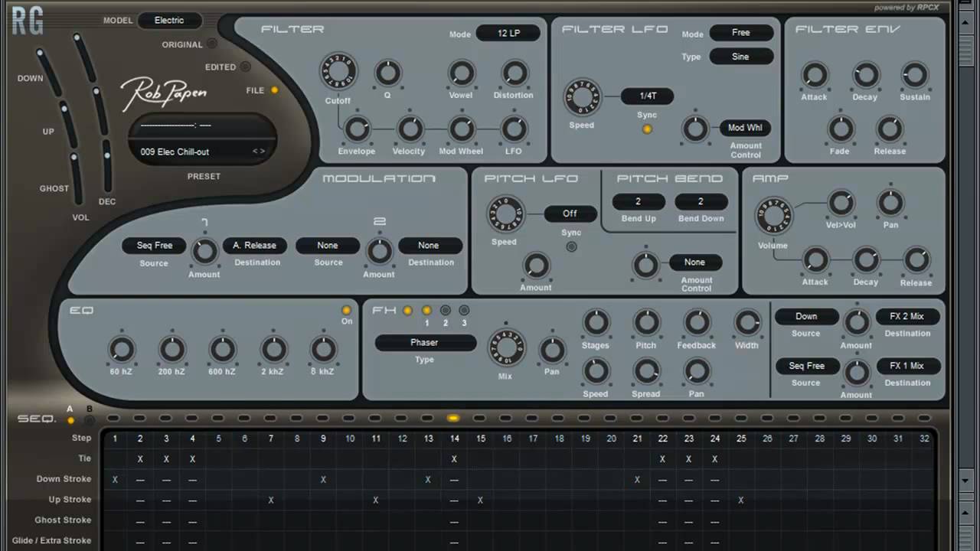Click the 009 Elec Chill-out preset name
The height and width of the screenshot is (551, 980).
pos(175,152)
